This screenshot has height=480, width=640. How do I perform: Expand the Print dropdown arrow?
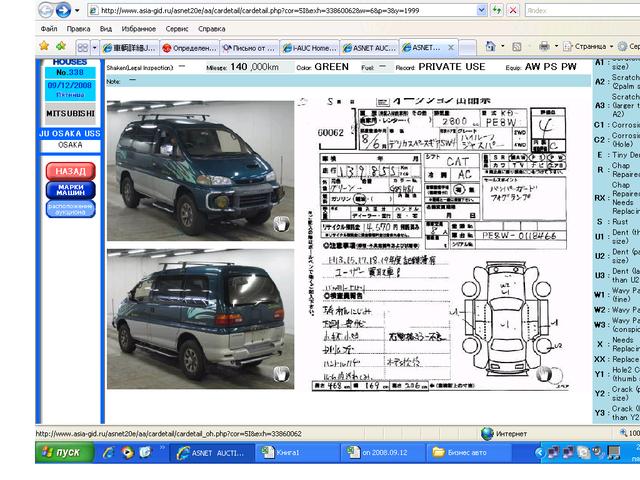click(556, 47)
